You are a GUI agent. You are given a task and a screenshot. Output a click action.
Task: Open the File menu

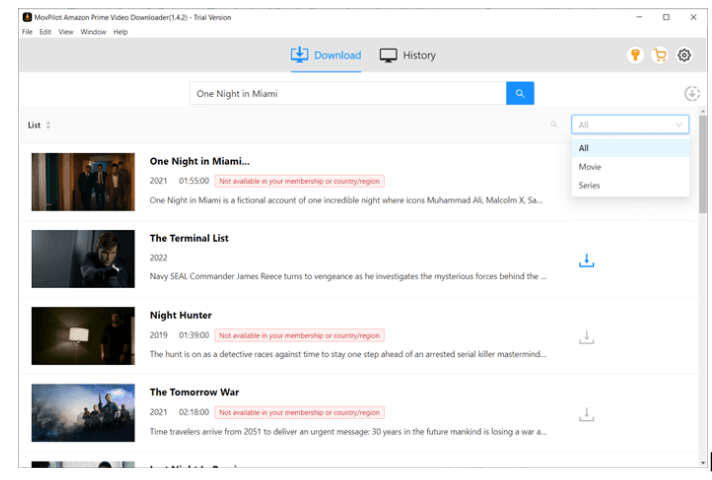(x=27, y=32)
